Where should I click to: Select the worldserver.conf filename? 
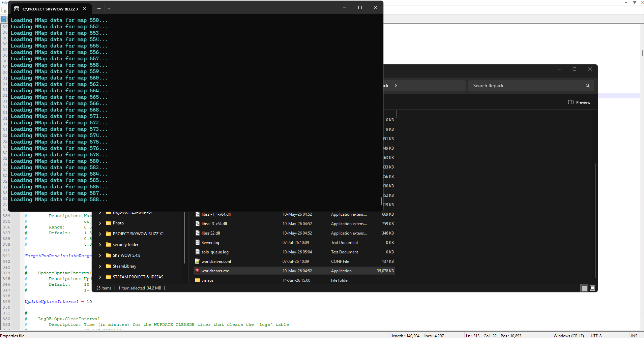point(216,262)
